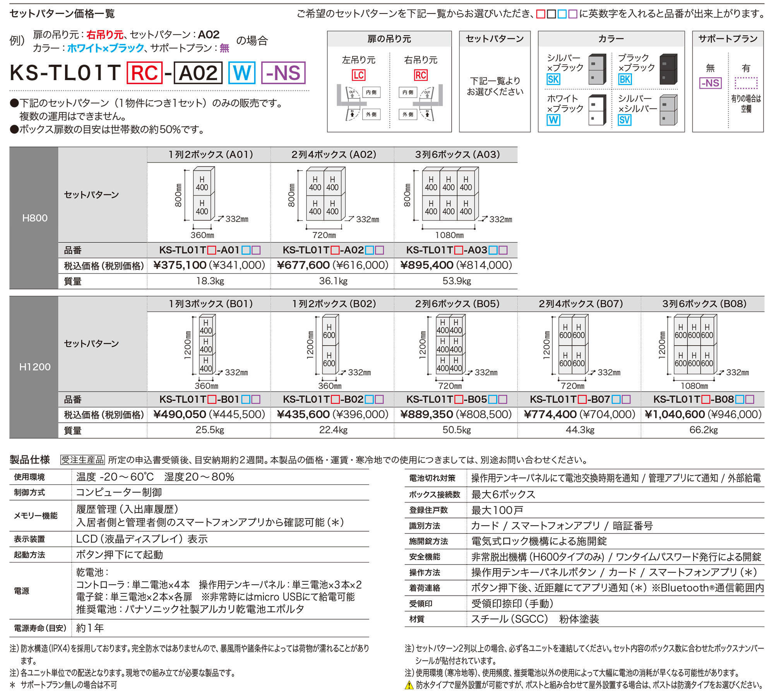This screenshot has width=774, height=700.
Task: Select the SV silver×silver color code
Action: click(x=624, y=120)
